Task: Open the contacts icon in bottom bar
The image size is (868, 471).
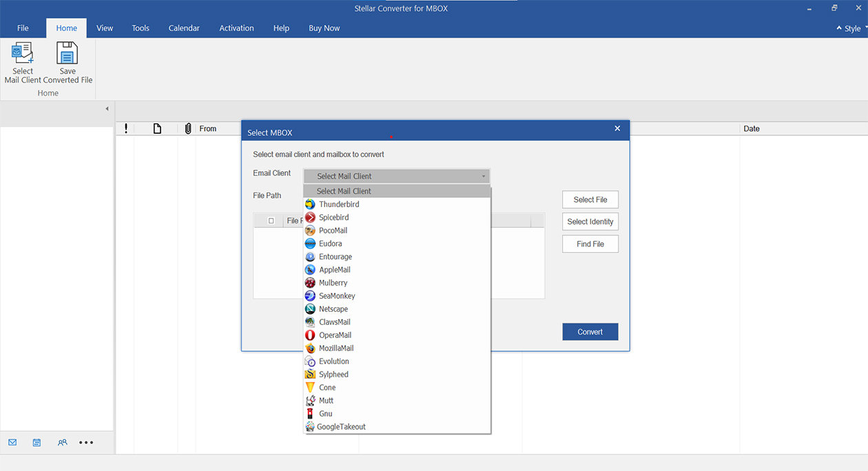Action: [63, 443]
